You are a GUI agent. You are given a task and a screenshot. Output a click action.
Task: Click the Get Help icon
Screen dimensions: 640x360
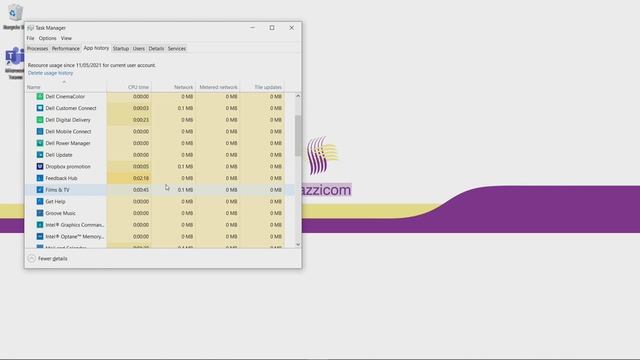coord(40,202)
